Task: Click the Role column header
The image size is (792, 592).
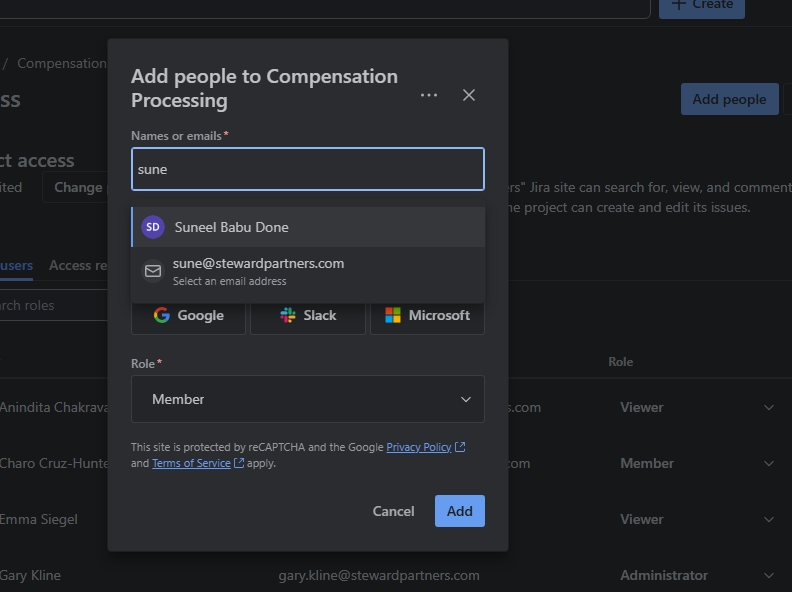Action: coord(621,362)
